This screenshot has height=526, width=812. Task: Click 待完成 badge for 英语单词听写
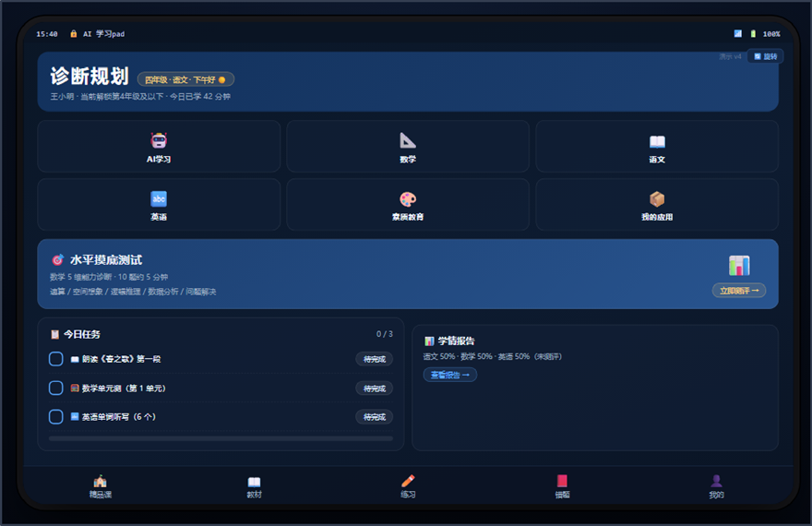pyautogui.click(x=374, y=417)
